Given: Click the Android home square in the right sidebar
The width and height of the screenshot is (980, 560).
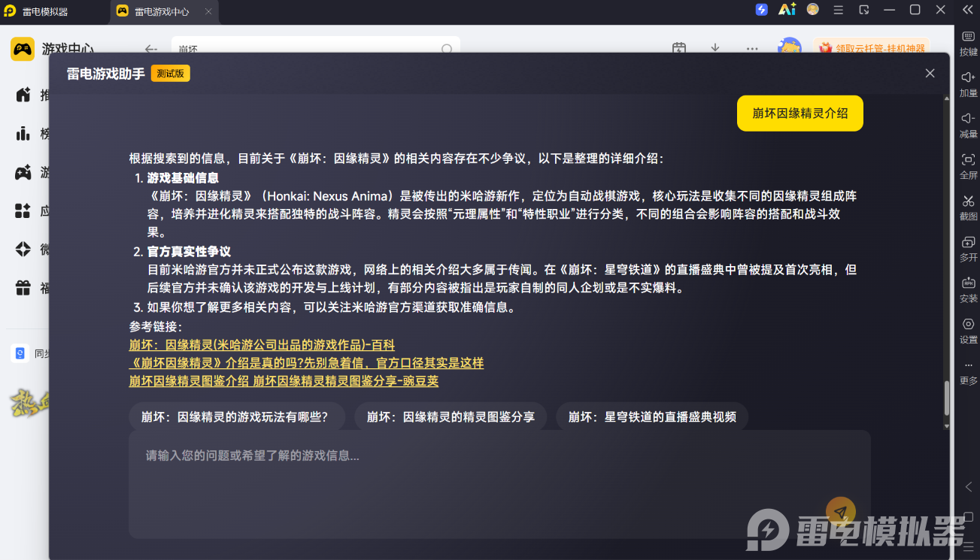Looking at the screenshot, I should click(969, 517).
